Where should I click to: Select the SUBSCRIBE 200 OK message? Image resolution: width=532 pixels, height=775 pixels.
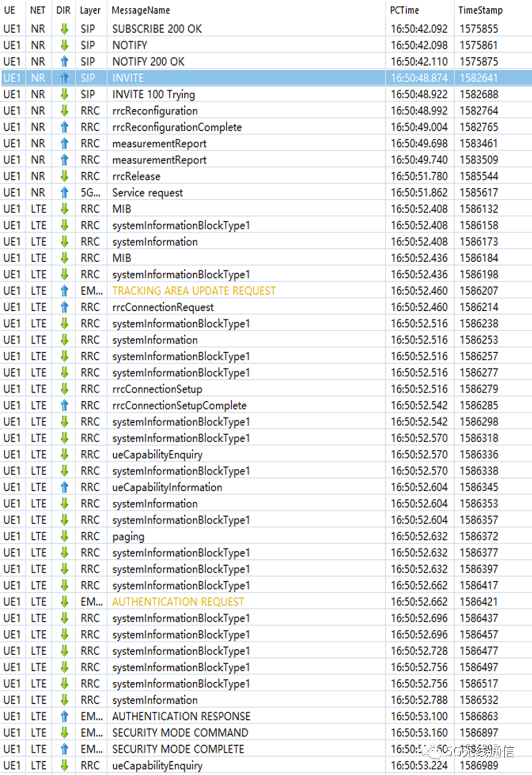click(x=157, y=29)
